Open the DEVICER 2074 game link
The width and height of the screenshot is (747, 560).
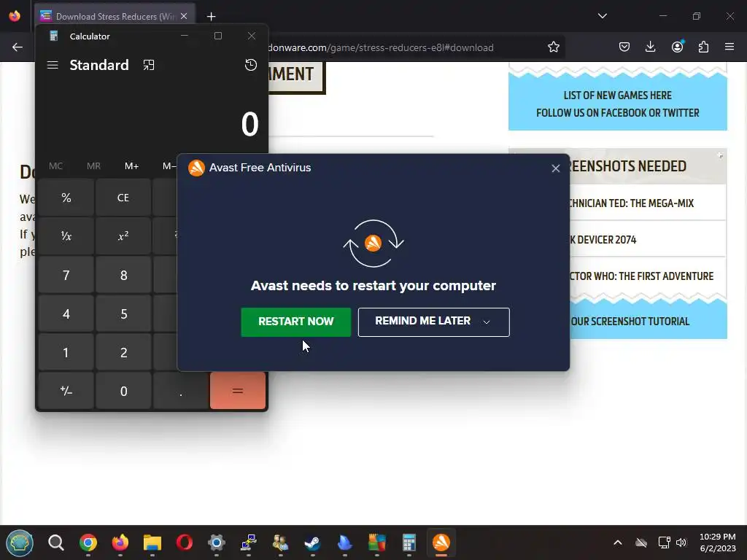(x=603, y=240)
